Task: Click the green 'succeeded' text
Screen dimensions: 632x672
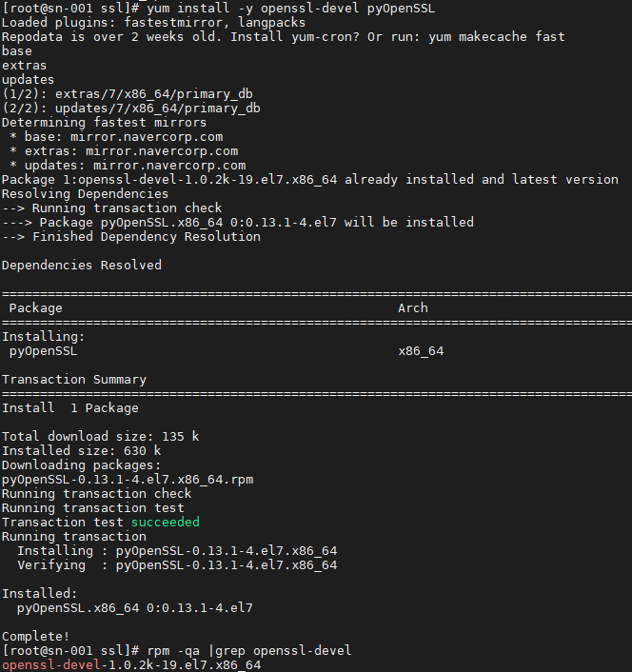Action: [166, 522]
